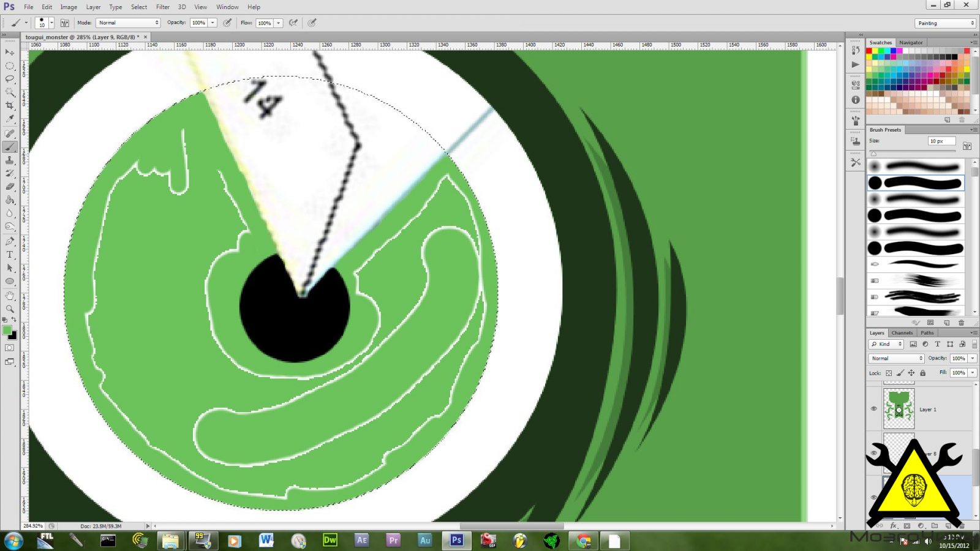Open the Opacity slider dropdown in options bar
This screenshot has height=551, width=980.
coord(213,23)
